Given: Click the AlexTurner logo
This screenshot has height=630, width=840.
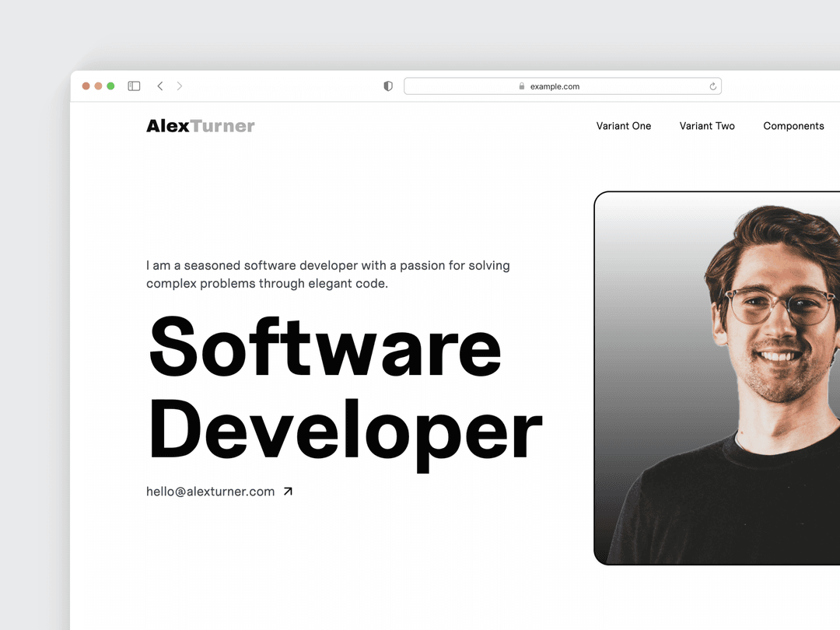Looking at the screenshot, I should tap(200, 125).
